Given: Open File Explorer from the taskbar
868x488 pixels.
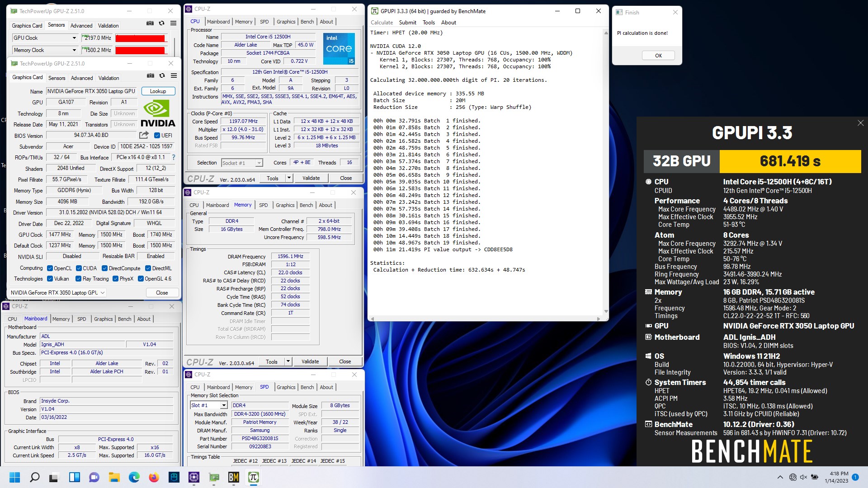Looking at the screenshot, I should click(x=114, y=477).
